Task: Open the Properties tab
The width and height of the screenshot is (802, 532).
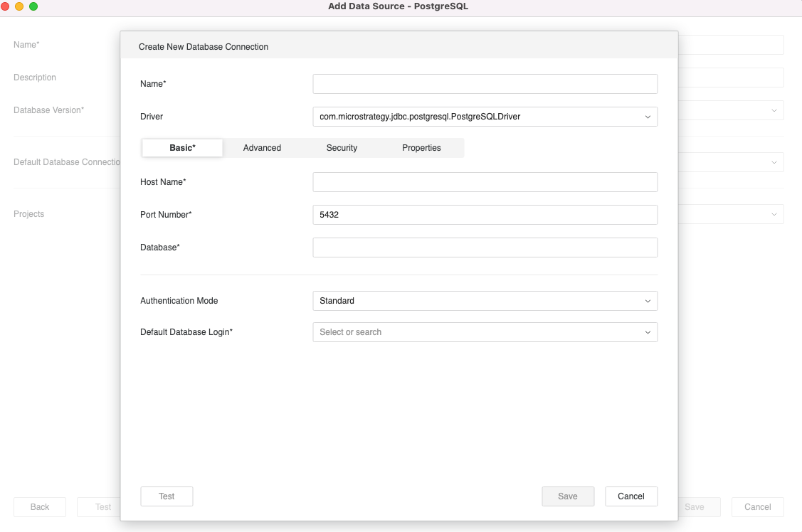Action: [421, 148]
